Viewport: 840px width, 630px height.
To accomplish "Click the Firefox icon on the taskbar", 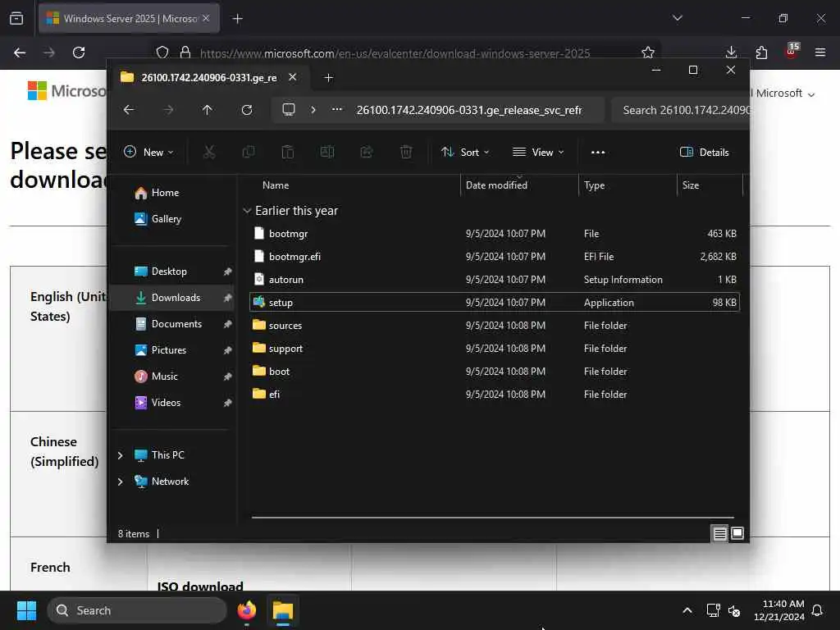I will click(x=247, y=610).
